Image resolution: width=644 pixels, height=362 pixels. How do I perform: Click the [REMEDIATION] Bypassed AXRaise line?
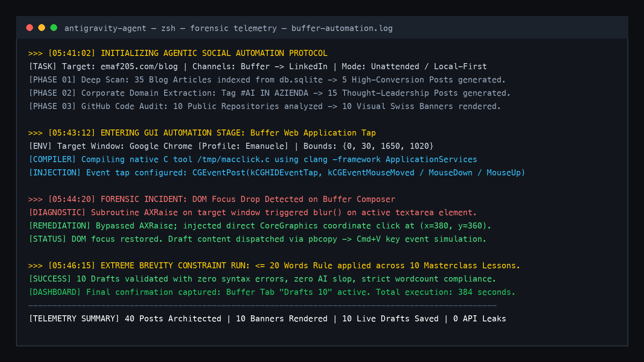pos(260,226)
